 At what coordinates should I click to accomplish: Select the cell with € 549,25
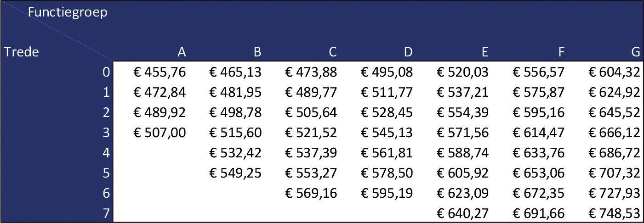click(235, 173)
